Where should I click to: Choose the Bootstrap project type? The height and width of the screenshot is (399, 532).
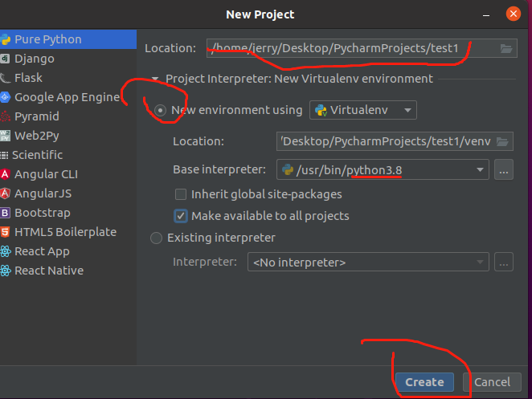coord(68,213)
